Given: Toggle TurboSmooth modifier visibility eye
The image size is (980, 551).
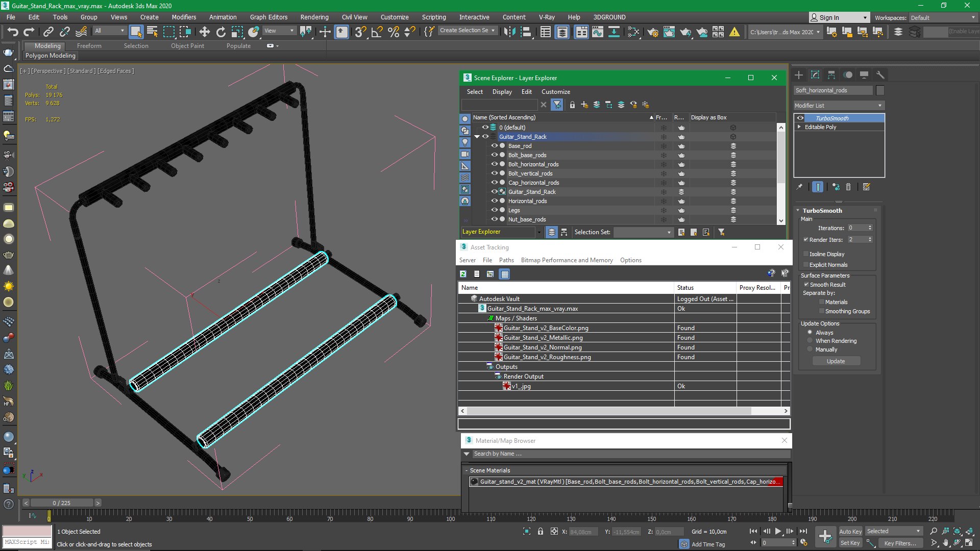Looking at the screenshot, I should click(800, 118).
